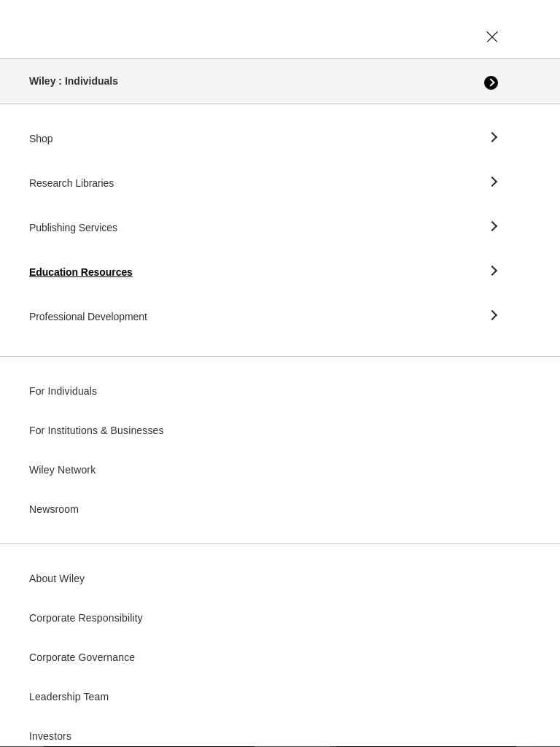
Task: Expand the Professional Development chevron arrow
Action: pyautogui.click(x=494, y=315)
